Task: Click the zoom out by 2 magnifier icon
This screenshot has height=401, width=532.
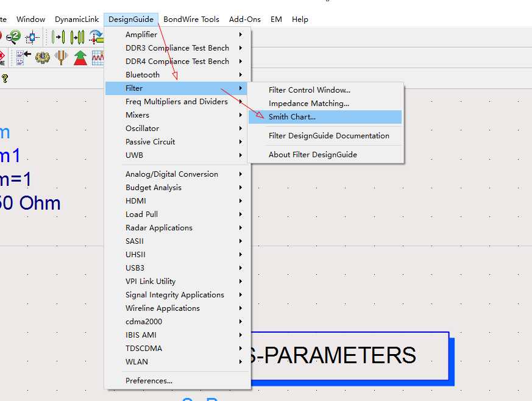Action: tap(13, 37)
